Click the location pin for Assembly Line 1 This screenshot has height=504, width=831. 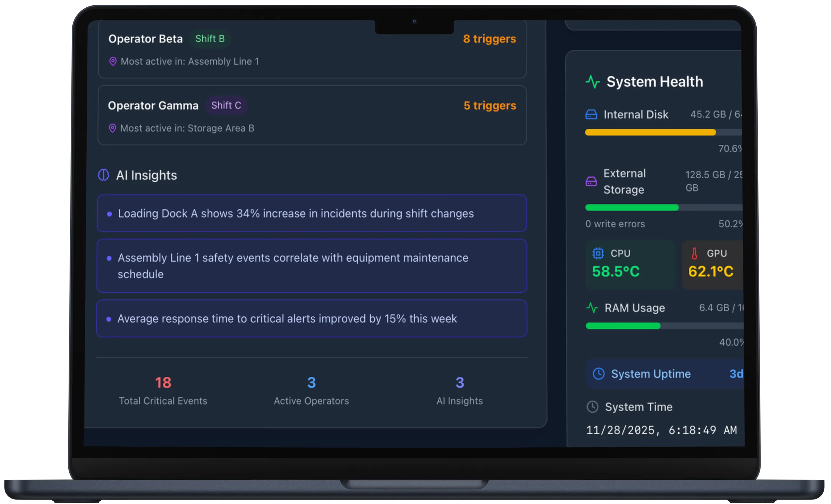click(x=113, y=61)
